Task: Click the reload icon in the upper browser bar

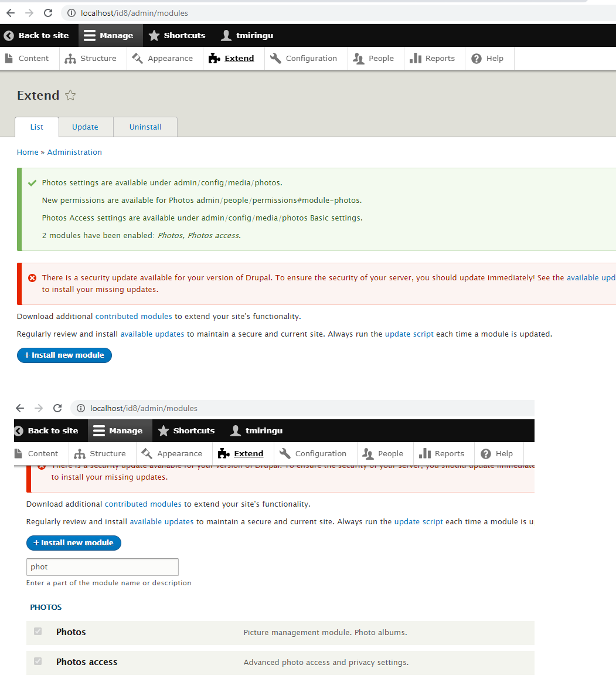Action: 48,13
